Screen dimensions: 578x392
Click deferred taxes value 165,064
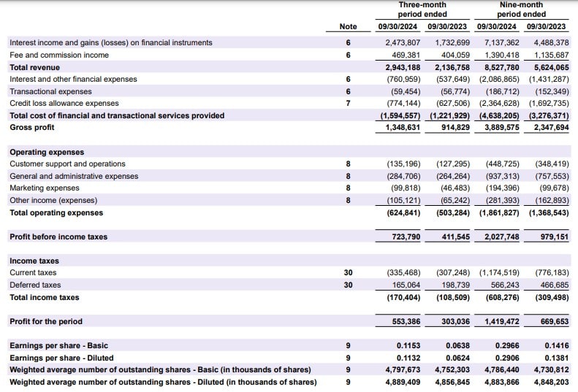click(406, 285)
